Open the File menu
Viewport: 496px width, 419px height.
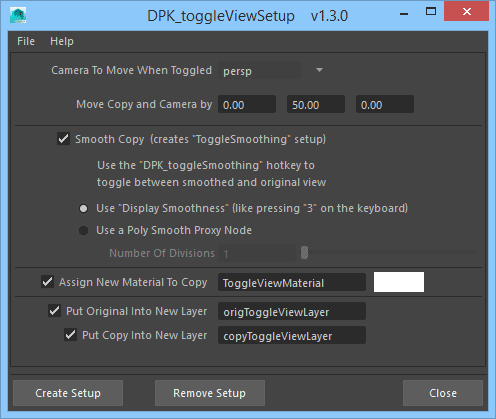(26, 41)
